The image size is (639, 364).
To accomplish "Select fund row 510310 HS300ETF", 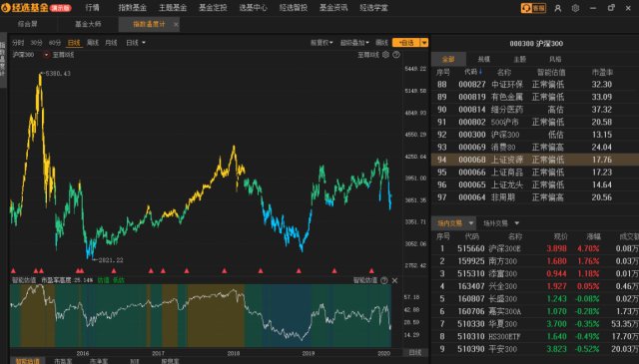I will [x=535, y=336].
